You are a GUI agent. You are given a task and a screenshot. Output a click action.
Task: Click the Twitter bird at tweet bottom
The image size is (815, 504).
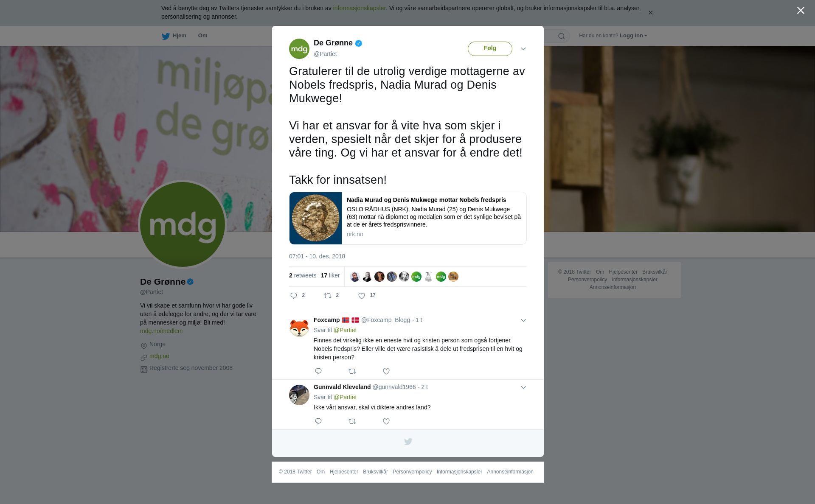pos(408,442)
